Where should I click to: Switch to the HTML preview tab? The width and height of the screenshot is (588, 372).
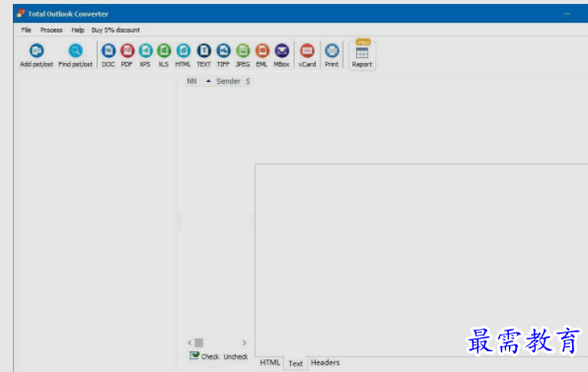(x=270, y=362)
